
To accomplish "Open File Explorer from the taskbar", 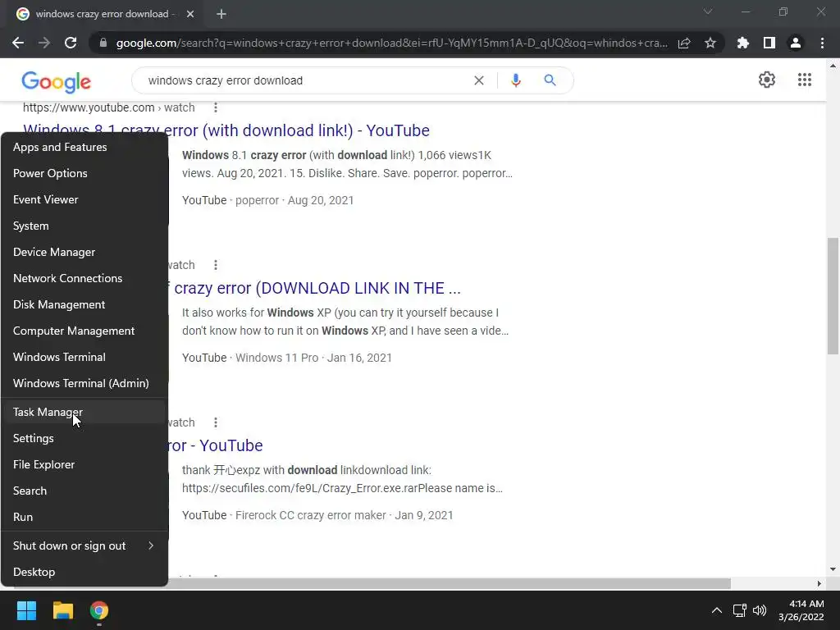I will click(62, 610).
